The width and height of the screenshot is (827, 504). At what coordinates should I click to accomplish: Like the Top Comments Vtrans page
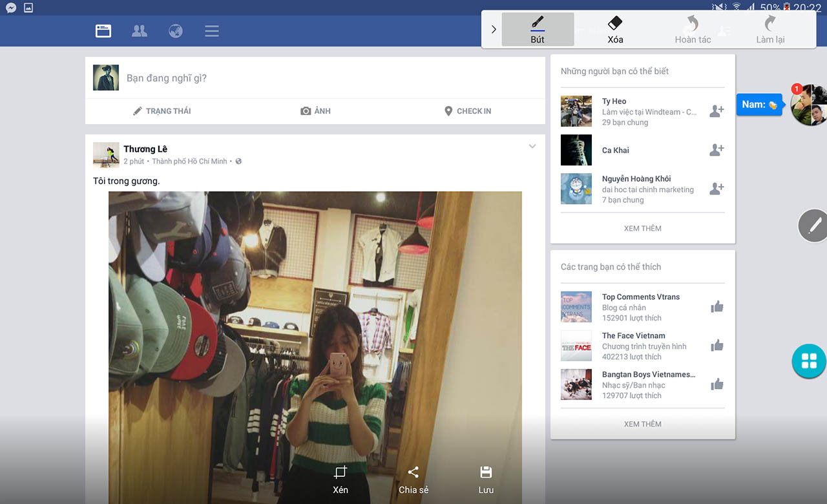717,307
